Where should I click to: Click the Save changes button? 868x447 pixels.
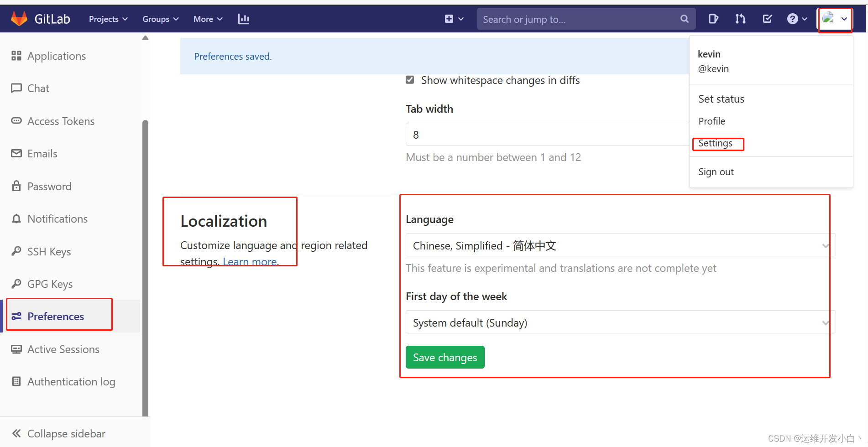444,357
